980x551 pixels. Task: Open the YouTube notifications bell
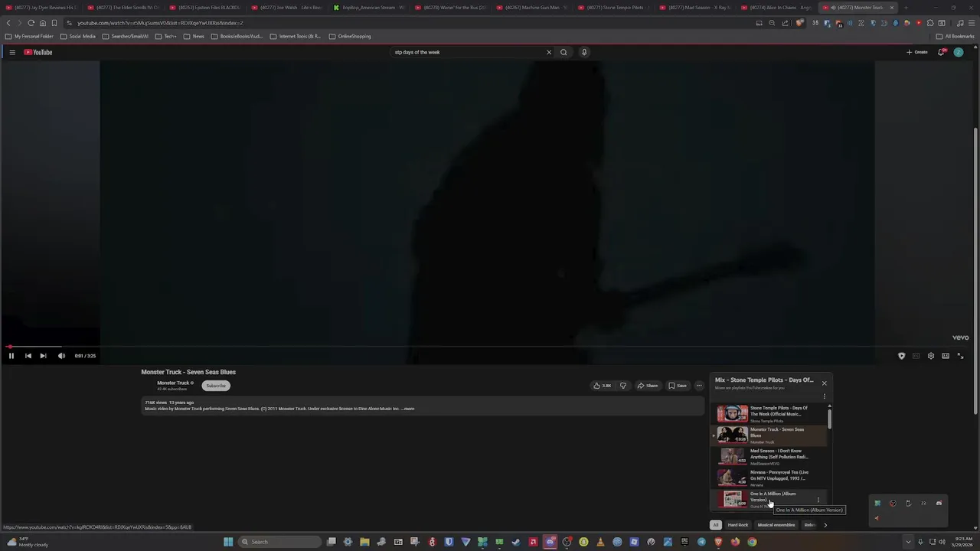942,52
